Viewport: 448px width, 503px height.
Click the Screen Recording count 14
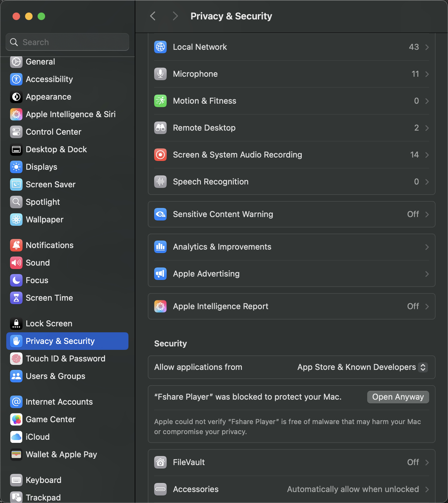tap(414, 155)
